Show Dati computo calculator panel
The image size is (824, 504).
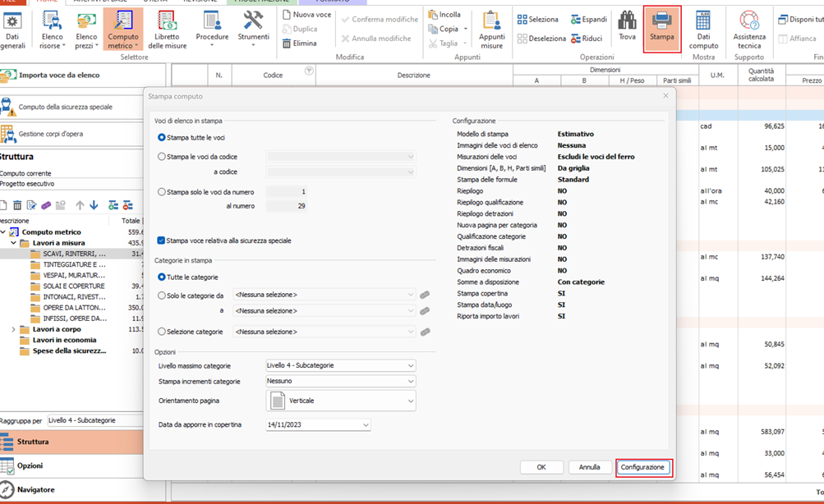pos(704,30)
